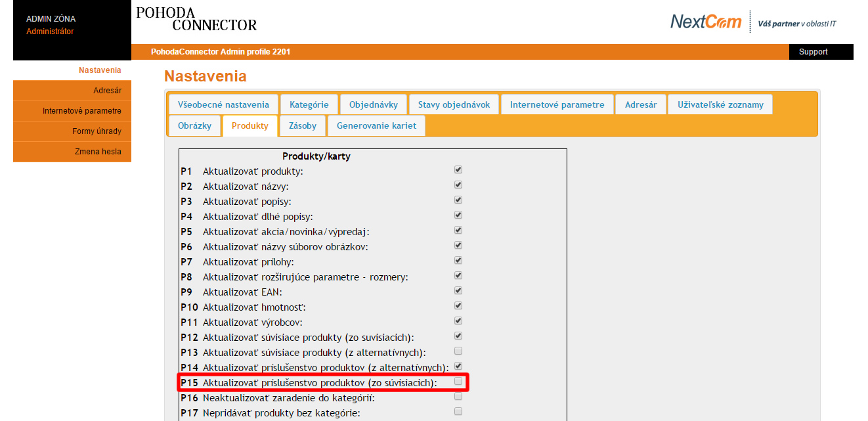Image resolution: width=868 pixels, height=421 pixels.
Task: Click the Produkty/karty section header
Action: [x=316, y=156]
